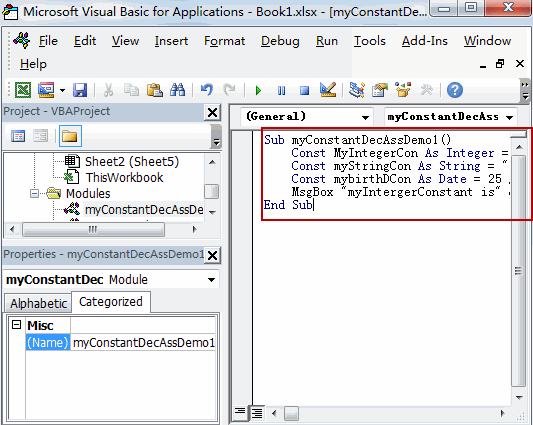
Task: Click View Microsoft Excel toolbar icon
Action: click(23, 90)
